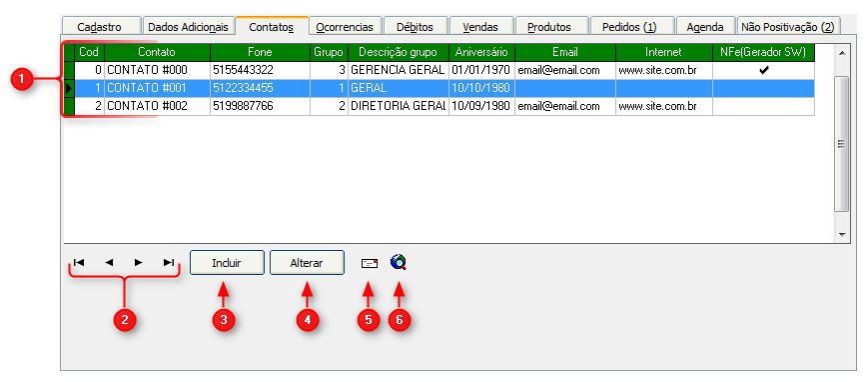This screenshot has height=382, width=868.
Task: Click the Grupo column header
Action: pos(329,52)
